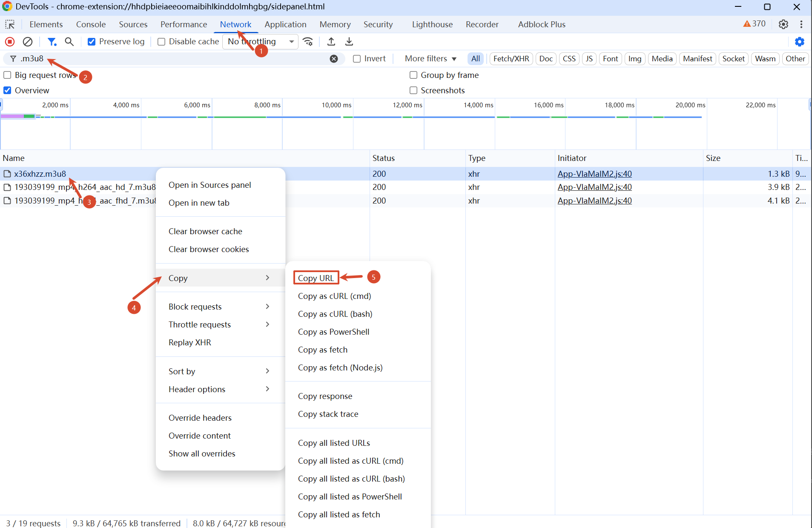Stop recording network log
Image resolution: width=812 pixels, height=528 pixels.
pyautogui.click(x=10, y=42)
